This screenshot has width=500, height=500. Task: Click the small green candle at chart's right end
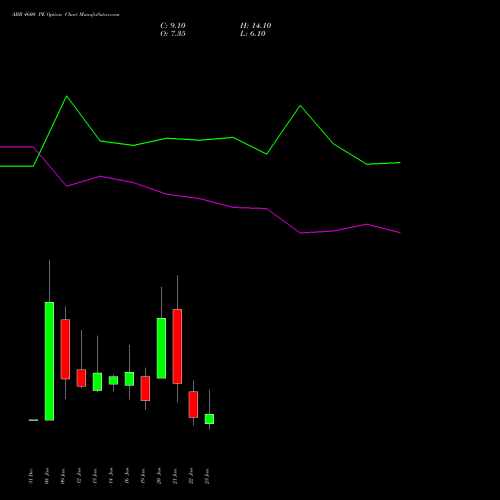coord(209,419)
